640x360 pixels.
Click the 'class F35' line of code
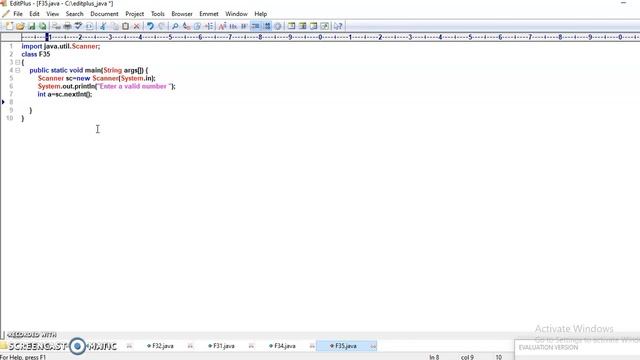(36, 54)
